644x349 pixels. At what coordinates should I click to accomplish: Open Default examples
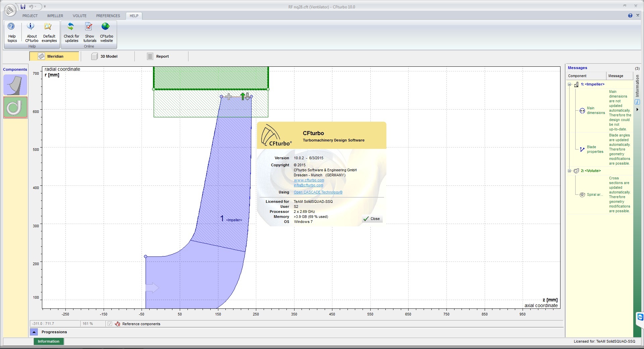[x=49, y=33]
